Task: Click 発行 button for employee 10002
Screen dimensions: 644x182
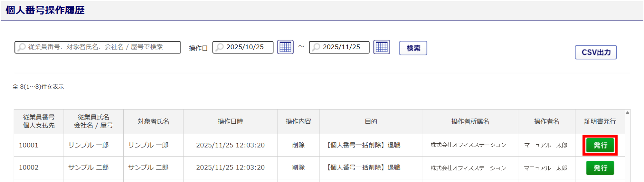Action: click(600, 168)
